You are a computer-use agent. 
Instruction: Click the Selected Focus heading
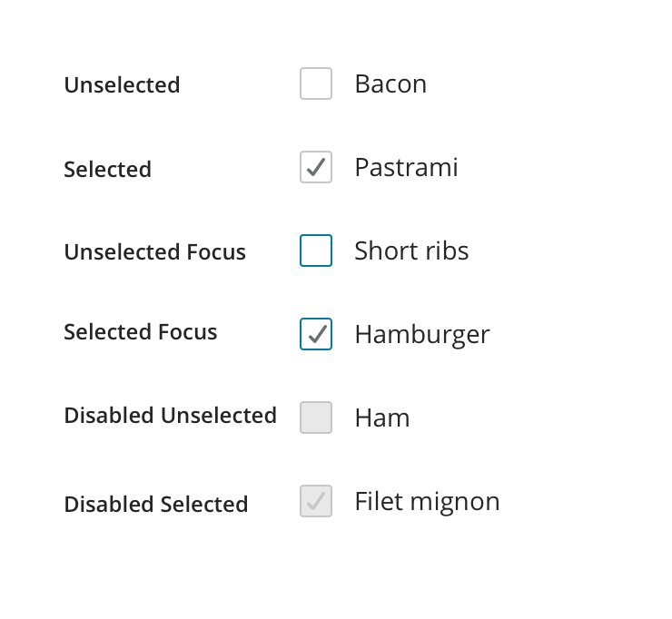pos(141,331)
